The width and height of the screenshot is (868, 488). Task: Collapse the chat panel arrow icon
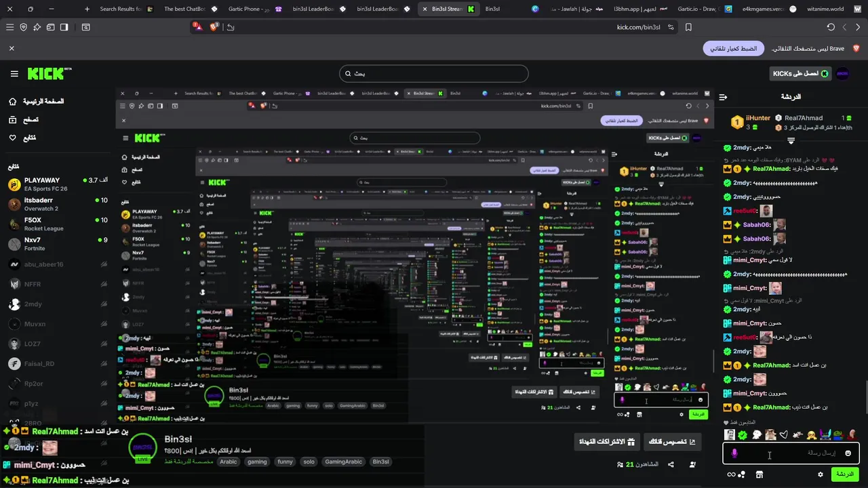click(x=723, y=97)
